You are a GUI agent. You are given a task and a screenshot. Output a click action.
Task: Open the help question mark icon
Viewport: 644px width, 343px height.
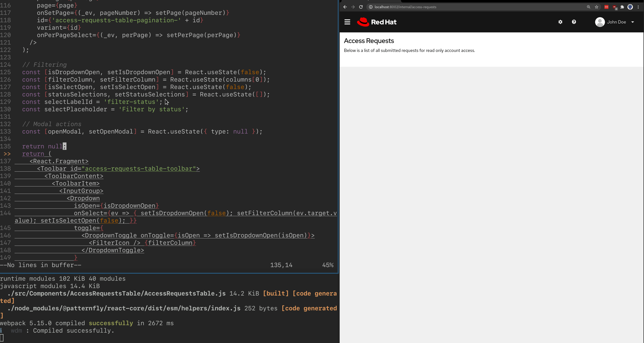(574, 22)
